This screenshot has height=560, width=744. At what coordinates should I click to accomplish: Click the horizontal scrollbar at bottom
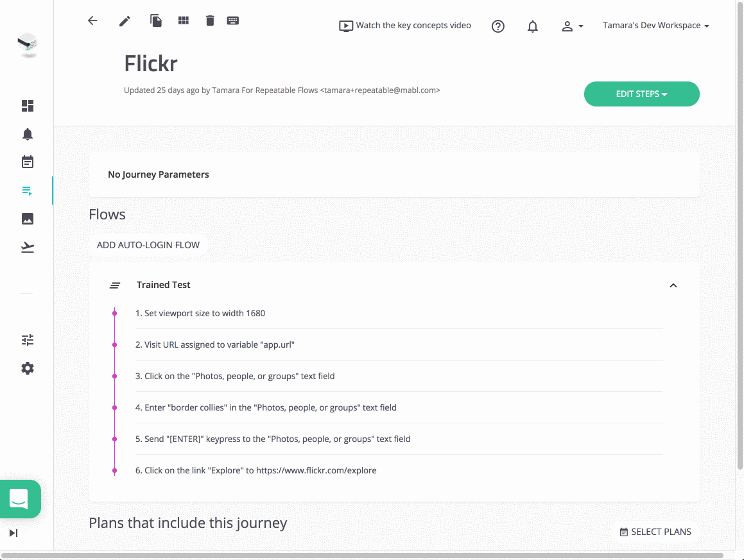point(363,556)
